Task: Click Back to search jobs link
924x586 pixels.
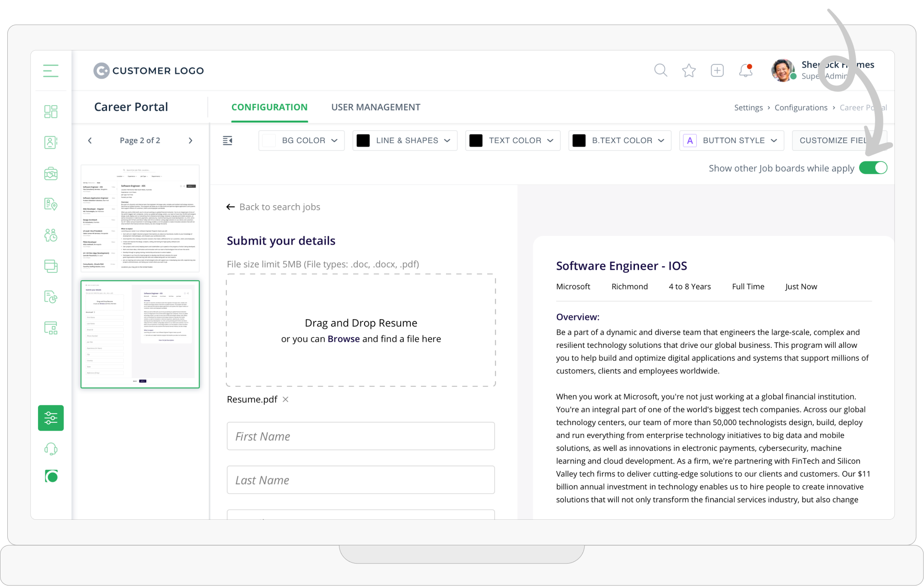Action: tap(274, 207)
